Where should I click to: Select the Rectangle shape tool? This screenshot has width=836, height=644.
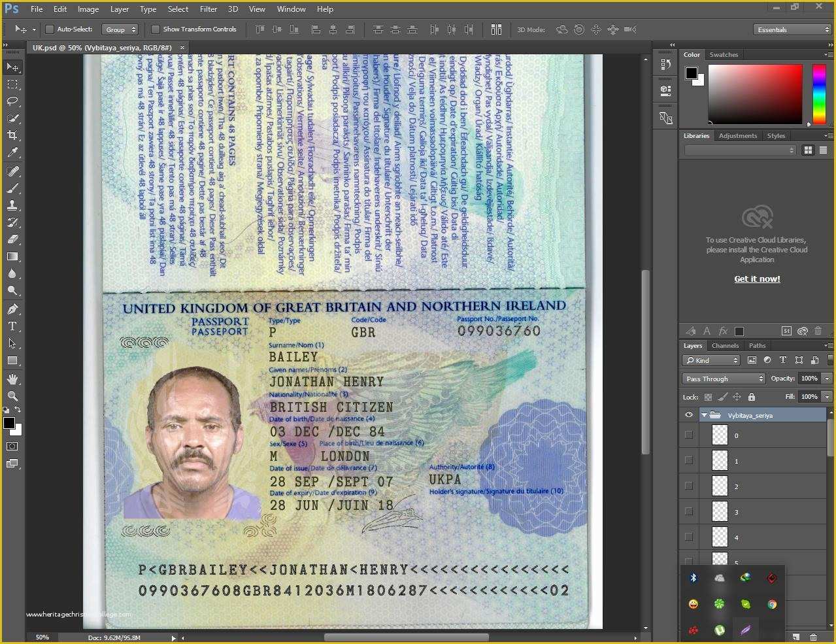tap(12, 360)
